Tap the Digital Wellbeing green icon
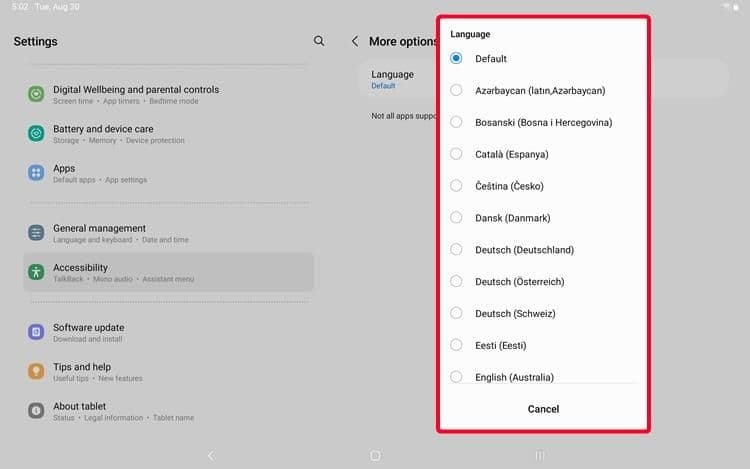Viewport: 750px width, 469px height. pos(36,94)
